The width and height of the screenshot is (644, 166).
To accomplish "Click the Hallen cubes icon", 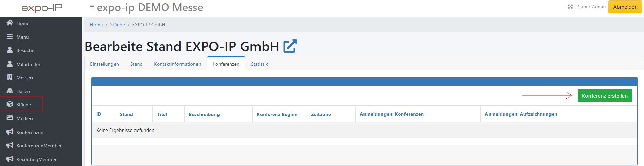I will tap(10, 91).
